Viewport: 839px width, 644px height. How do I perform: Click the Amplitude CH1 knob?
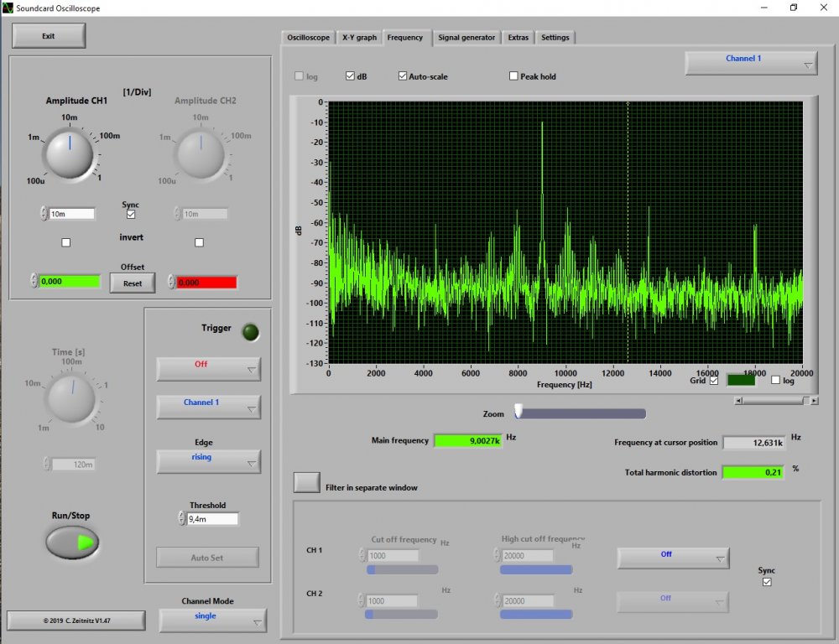pos(70,154)
